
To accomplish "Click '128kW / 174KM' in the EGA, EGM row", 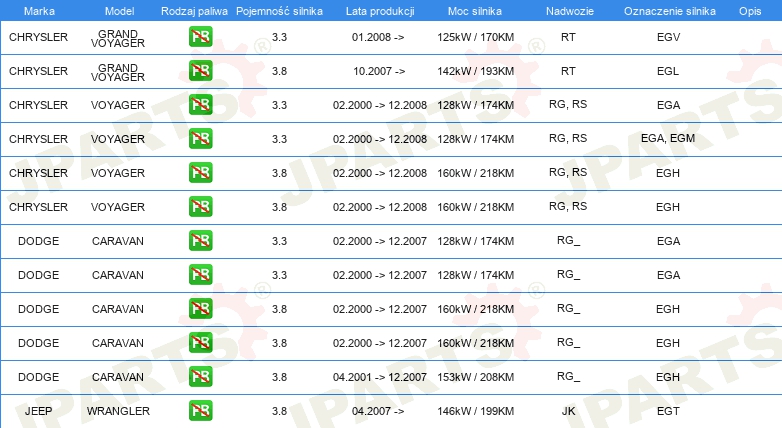I will pos(475,139).
